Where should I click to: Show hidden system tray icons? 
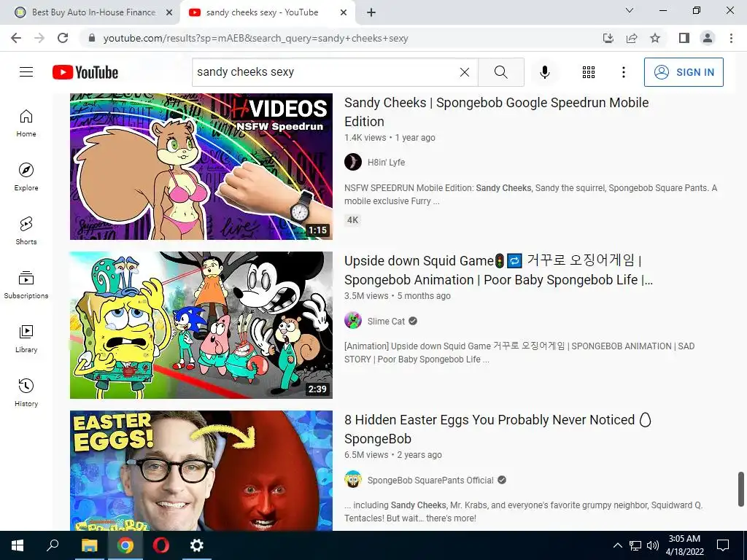pos(617,545)
